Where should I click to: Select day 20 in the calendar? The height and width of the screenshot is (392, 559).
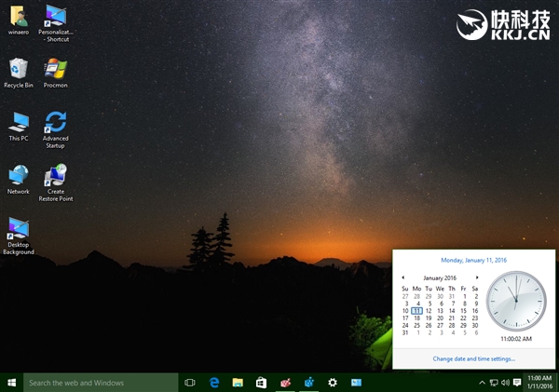[441, 318]
